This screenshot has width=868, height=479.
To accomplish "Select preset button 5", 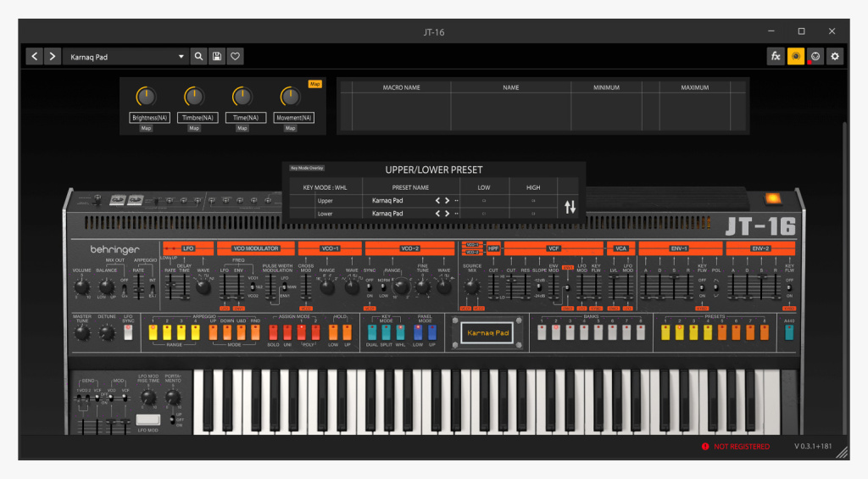I will [x=722, y=332].
